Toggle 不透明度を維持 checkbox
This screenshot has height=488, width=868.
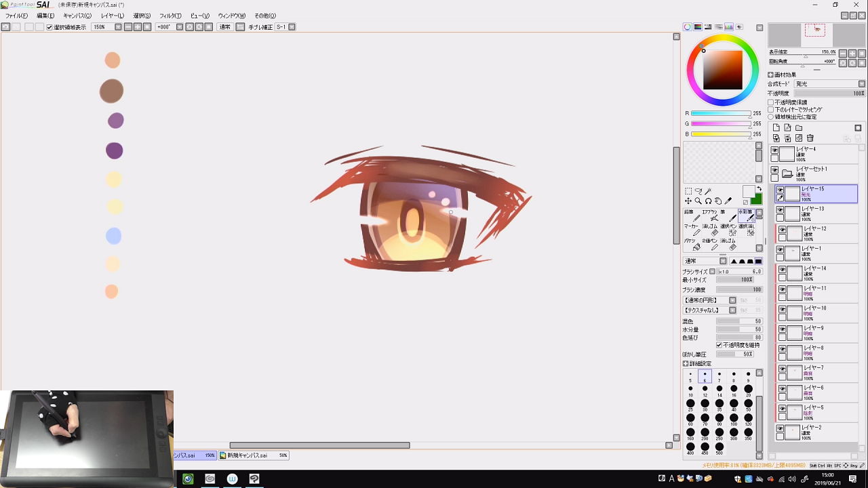point(719,346)
